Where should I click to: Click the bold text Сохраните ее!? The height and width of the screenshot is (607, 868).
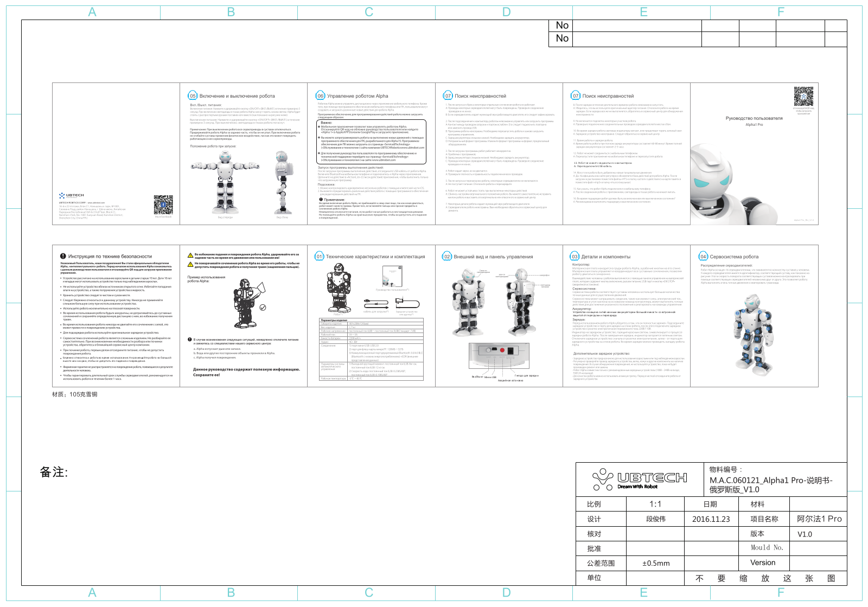(207, 375)
